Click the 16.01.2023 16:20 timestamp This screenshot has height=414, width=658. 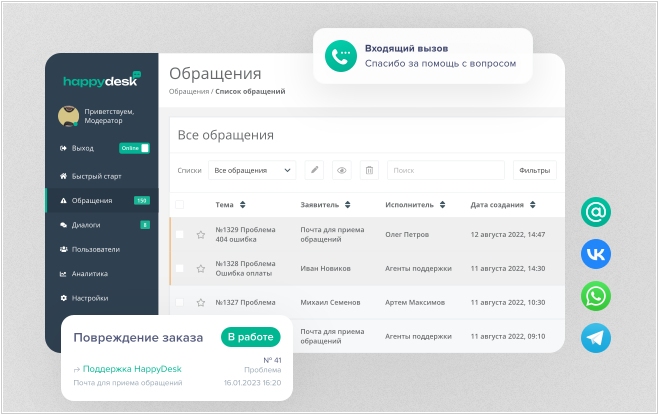[x=252, y=383]
